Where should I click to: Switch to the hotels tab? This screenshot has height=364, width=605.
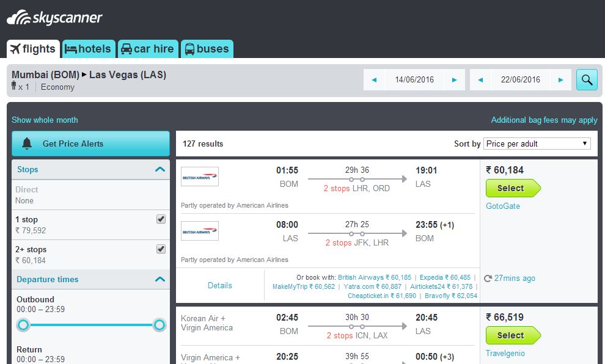click(89, 49)
